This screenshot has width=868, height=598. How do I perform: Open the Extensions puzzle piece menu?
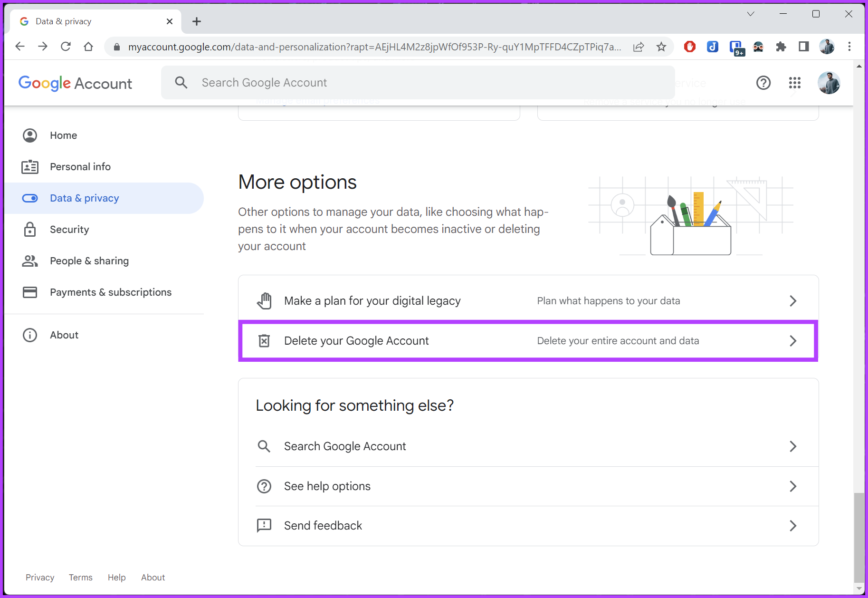pos(781,47)
